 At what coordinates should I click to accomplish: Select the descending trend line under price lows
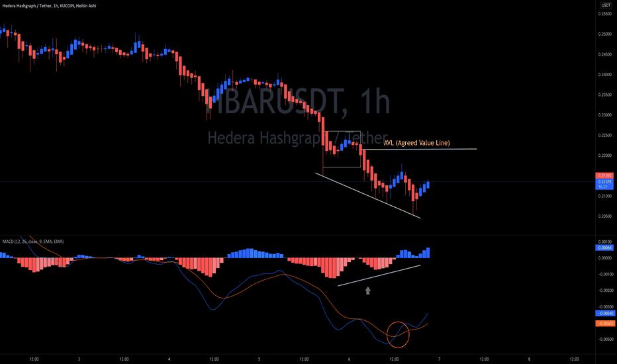click(368, 196)
